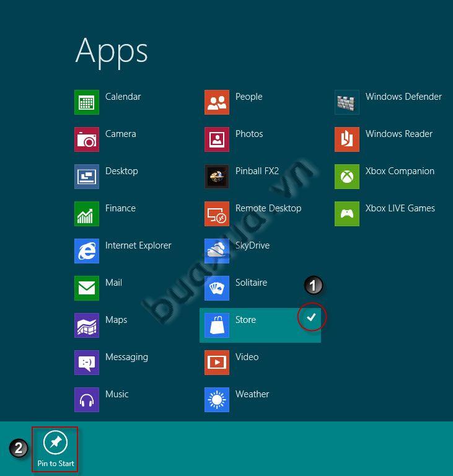Click the pushpin icon in app bar
453x476 pixels.
coord(55,443)
